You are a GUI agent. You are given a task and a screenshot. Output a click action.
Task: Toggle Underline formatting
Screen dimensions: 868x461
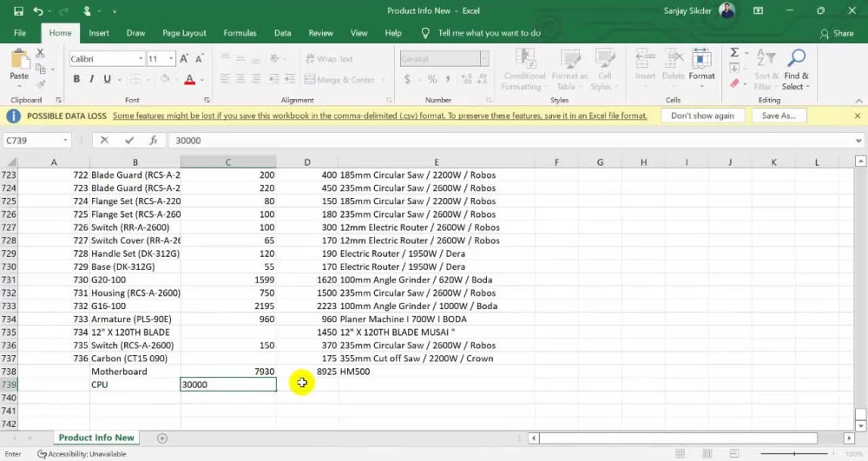pyautogui.click(x=107, y=79)
